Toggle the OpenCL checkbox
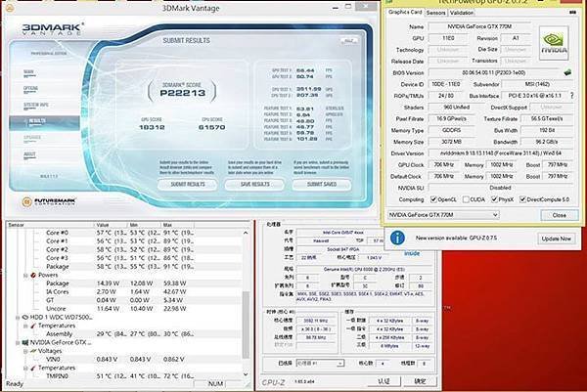The image size is (587, 392). point(433,199)
